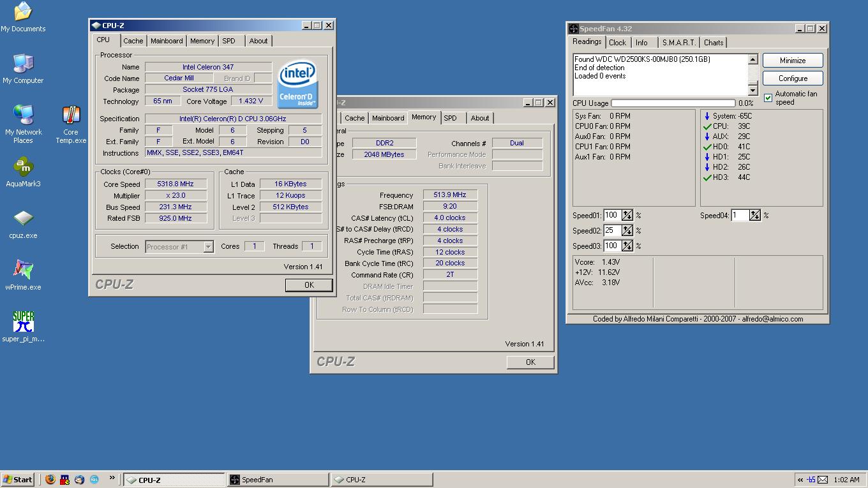
Task: Adjust the Speed03 spinner arrows
Action: [x=627, y=246]
